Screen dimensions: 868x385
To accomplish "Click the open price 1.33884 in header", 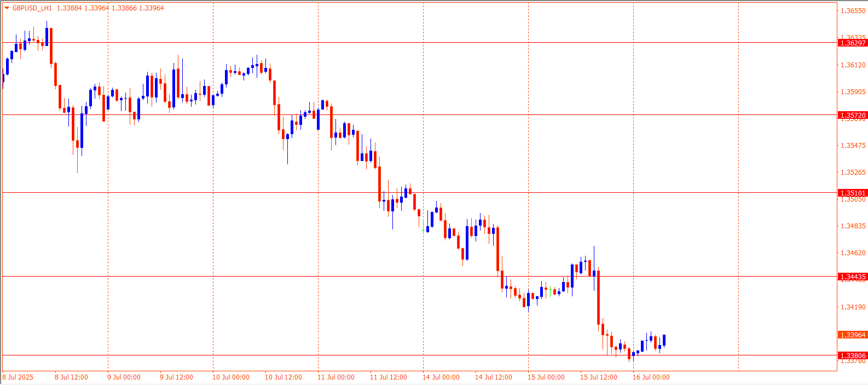I will [x=69, y=8].
